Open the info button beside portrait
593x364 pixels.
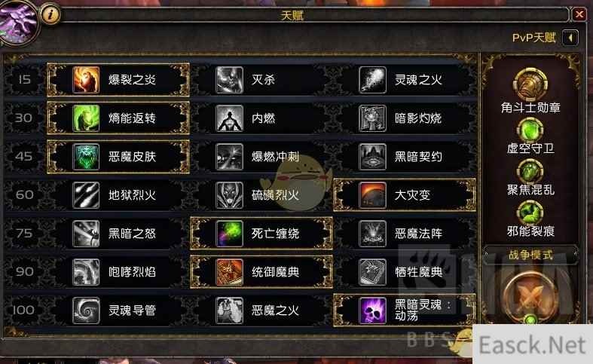pos(50,15)
